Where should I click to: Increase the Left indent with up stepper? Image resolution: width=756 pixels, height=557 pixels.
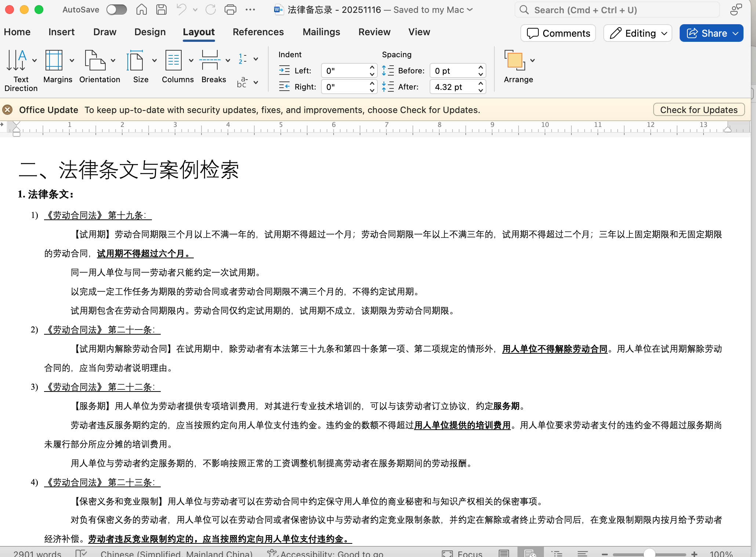coord(372,67)
